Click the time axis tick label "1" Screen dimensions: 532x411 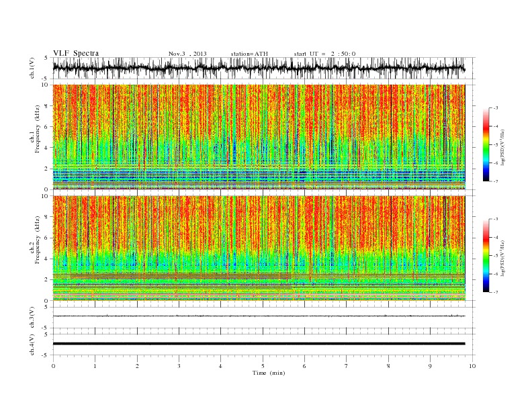click(95, 366)
